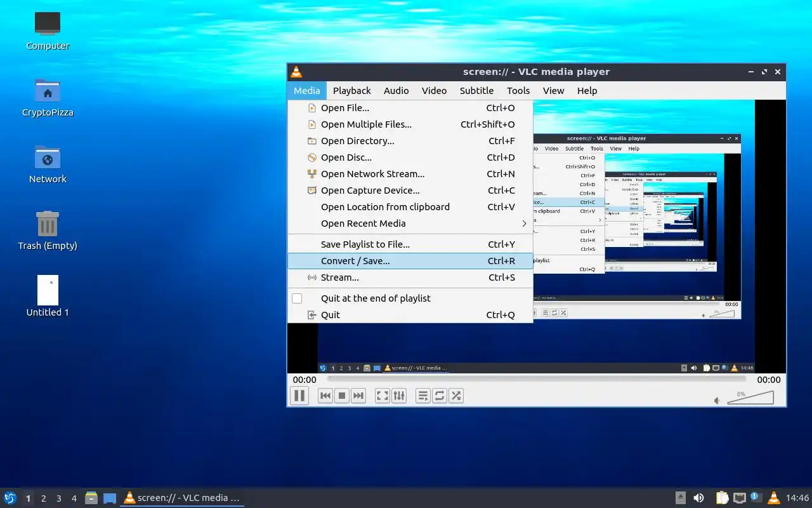Open the taskbar application launcher menu
812x508 pixels.
[x=10, y=498]
